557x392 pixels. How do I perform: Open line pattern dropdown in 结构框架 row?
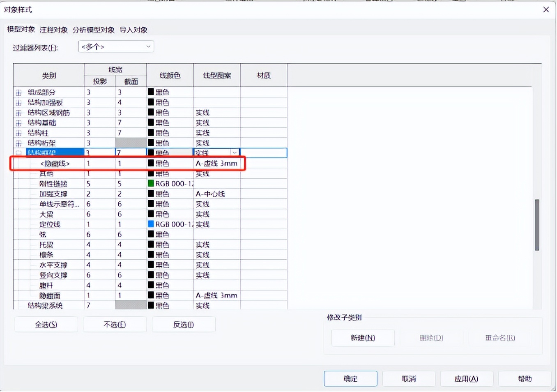[x=235, y=153]
